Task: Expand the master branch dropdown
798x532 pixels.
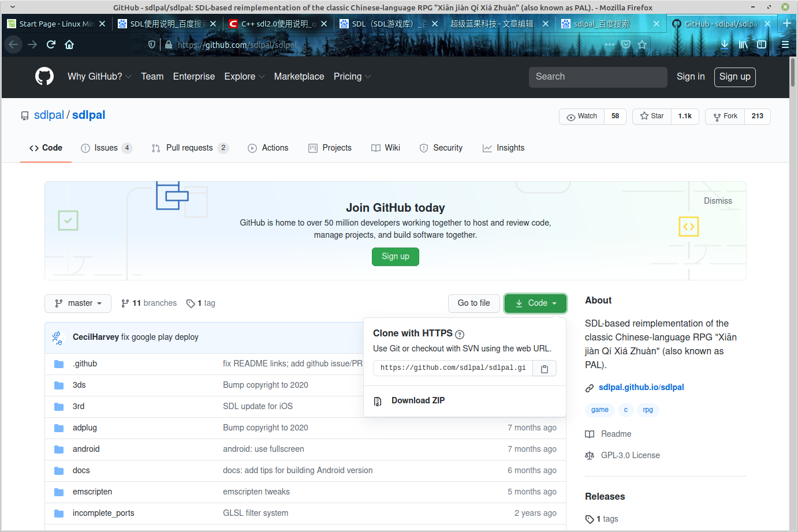Action: pos(78,303)
